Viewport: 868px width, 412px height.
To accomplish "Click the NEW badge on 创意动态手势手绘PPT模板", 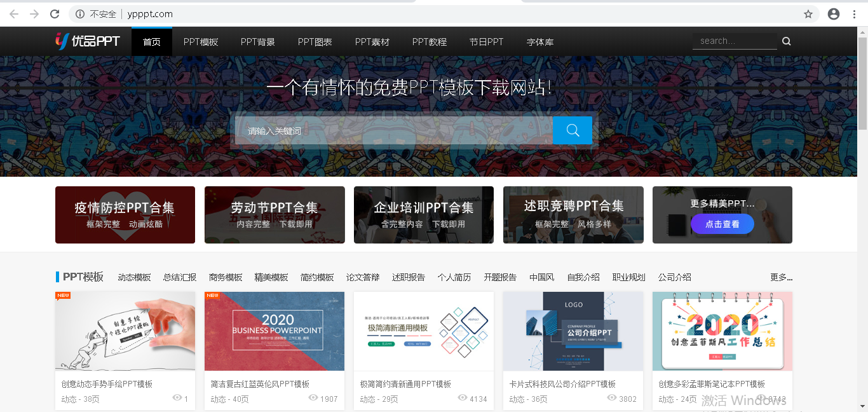I will [63, 296].
